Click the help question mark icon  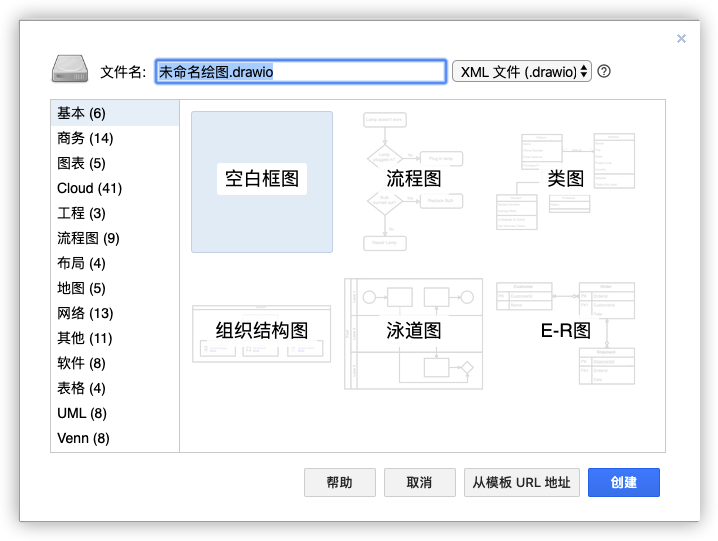click(604, 72)
